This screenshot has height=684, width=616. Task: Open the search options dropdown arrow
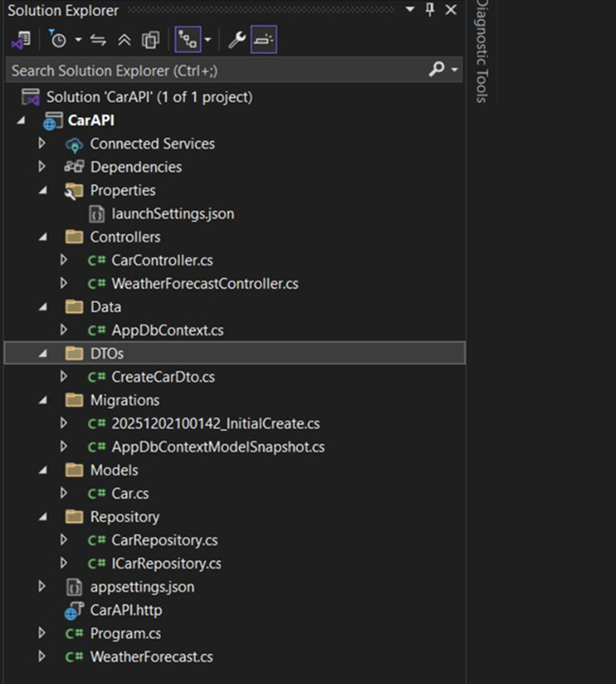point(455,70)
